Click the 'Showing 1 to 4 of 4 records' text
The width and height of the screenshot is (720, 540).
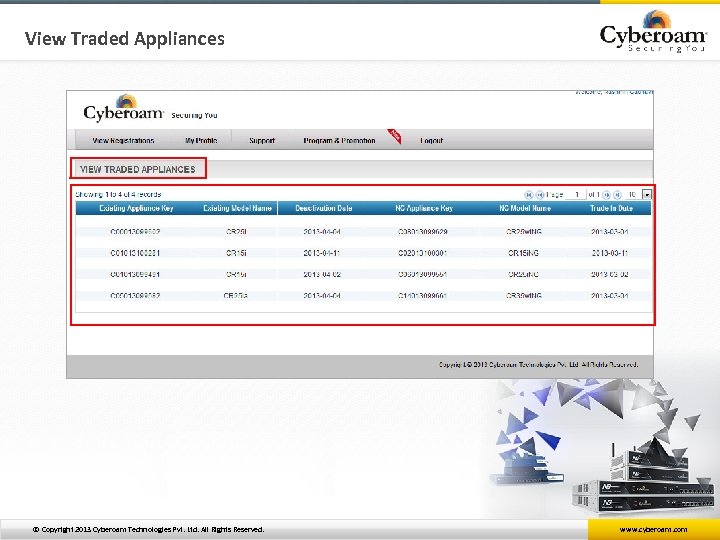pyautogui.click(x=118, y=194)
